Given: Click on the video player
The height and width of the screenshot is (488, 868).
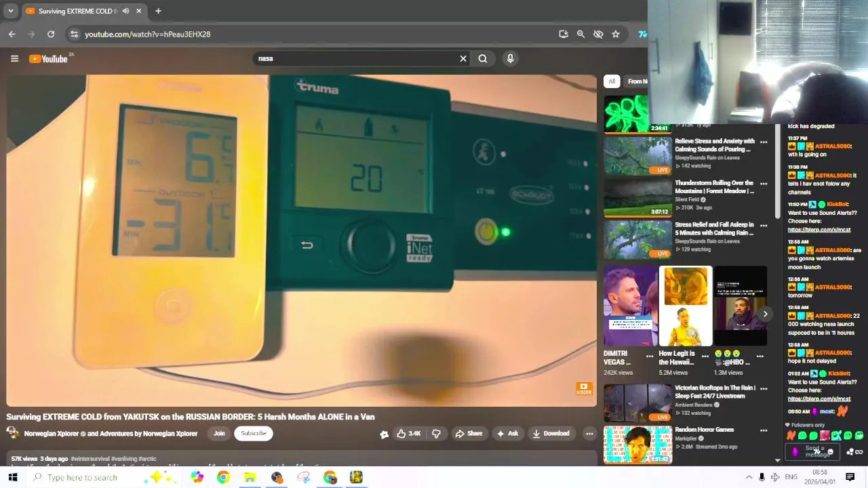Looking at the screenshot, I should pyautogui.click(x=302, y=241).
